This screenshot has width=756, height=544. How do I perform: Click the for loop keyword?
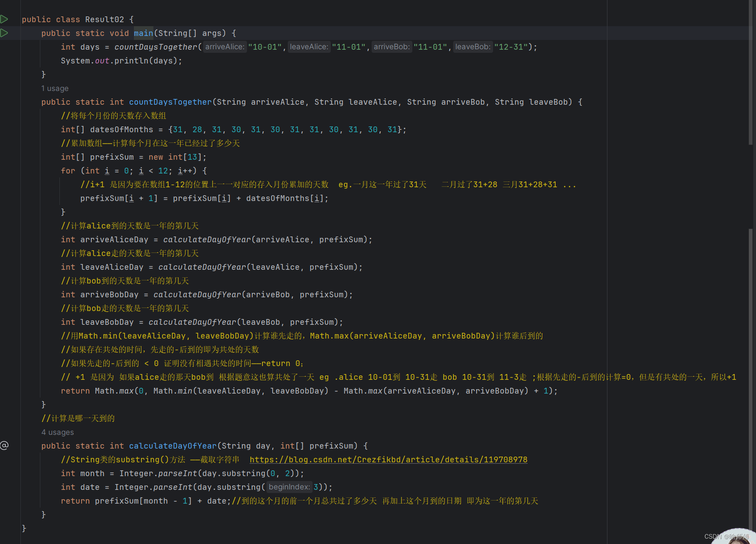(x=68, y=171)
